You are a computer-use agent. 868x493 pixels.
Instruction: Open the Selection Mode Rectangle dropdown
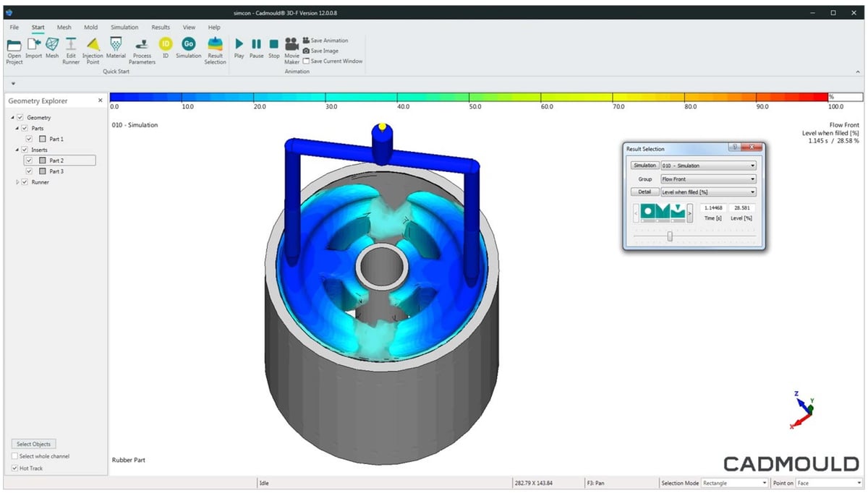click(734, 483)
